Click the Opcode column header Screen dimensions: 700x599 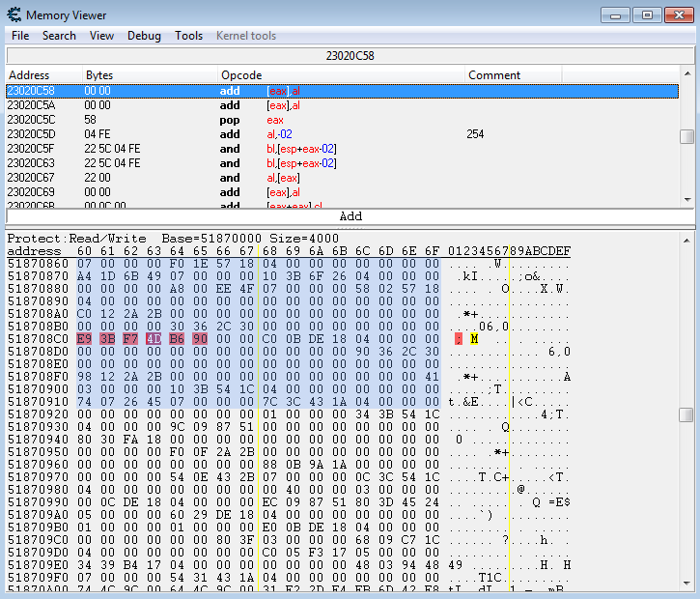click(x=241, y=75)
